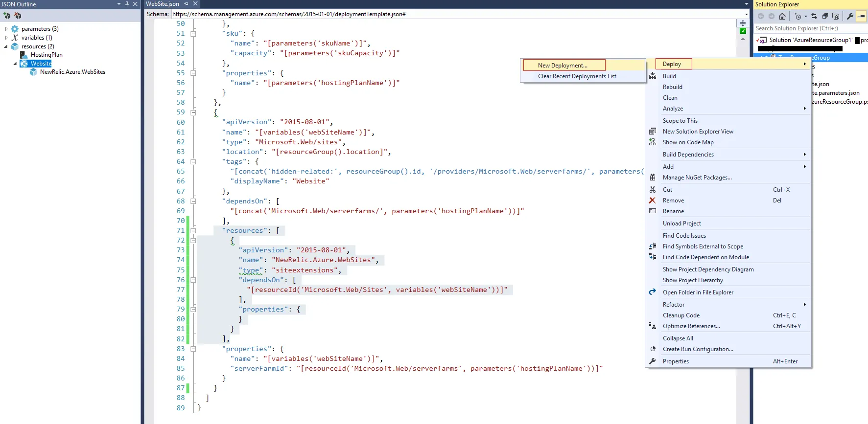Click the HostingPlan server icon in outline
Viewport: 868px width, 424px height.
(x=23, y=55)
